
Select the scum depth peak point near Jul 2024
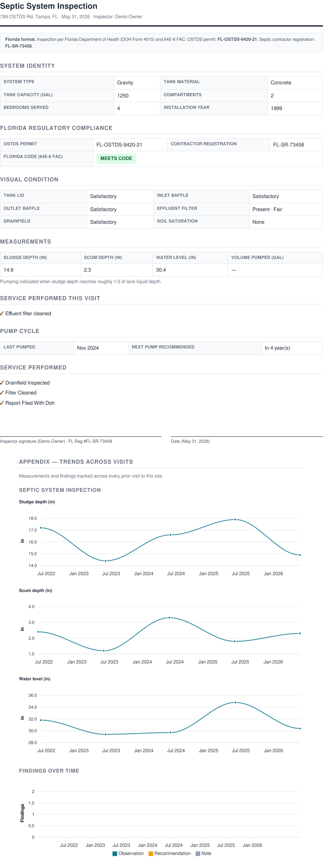click(x=169, y=618)
